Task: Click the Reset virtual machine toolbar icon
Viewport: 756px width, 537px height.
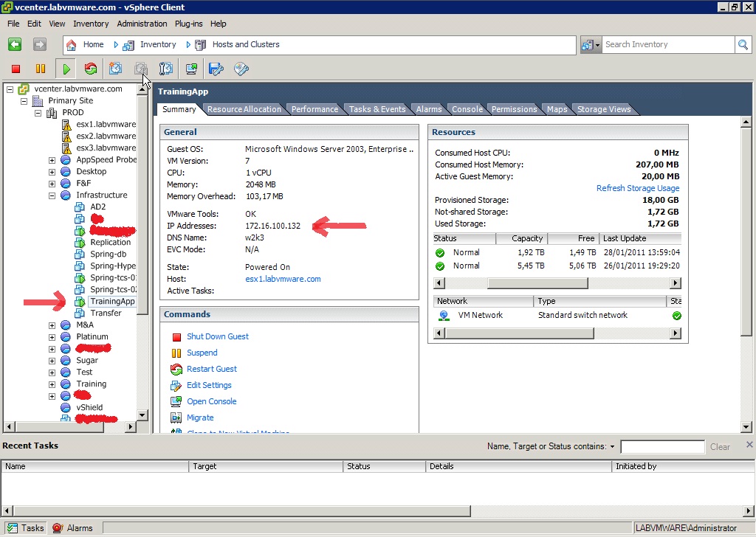Action: 91,69
